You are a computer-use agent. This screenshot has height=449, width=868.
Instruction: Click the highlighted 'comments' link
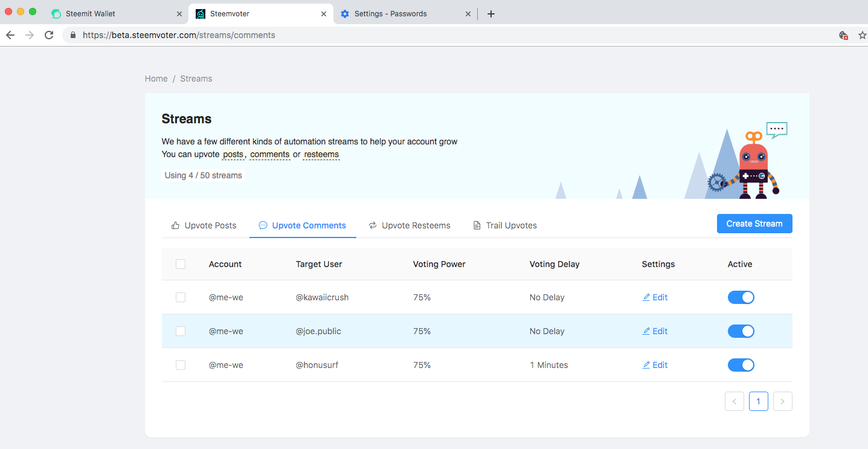pyautogui.click(x=270, y=154)
